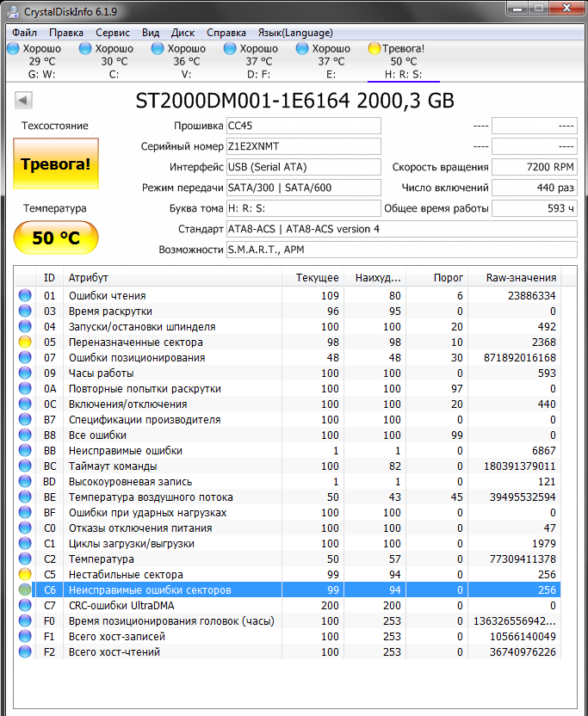Click the Raw-значения column header
The width and height of the screenshot is (588, 716).
521,278
